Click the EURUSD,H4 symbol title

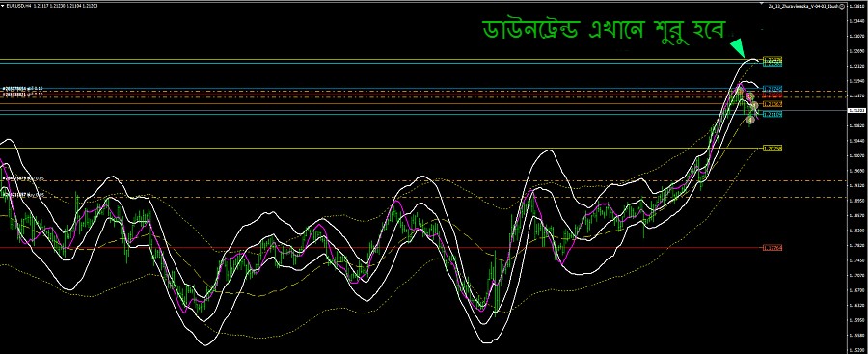pos(19,5)
